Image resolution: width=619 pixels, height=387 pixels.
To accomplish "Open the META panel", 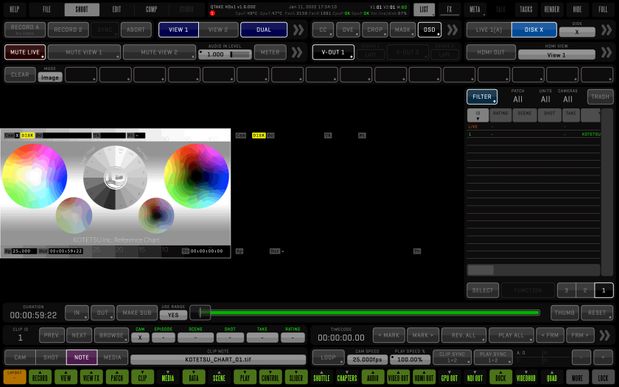I will [x=475, y=9].
